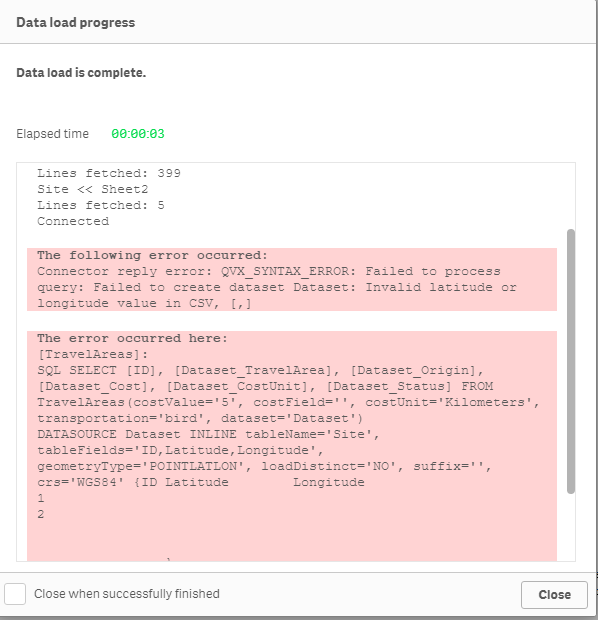Image resolution: width=598 pixels, height=620 pixels.
Task: Click the [TravelAreas]: script line
Action: point(93,354)
